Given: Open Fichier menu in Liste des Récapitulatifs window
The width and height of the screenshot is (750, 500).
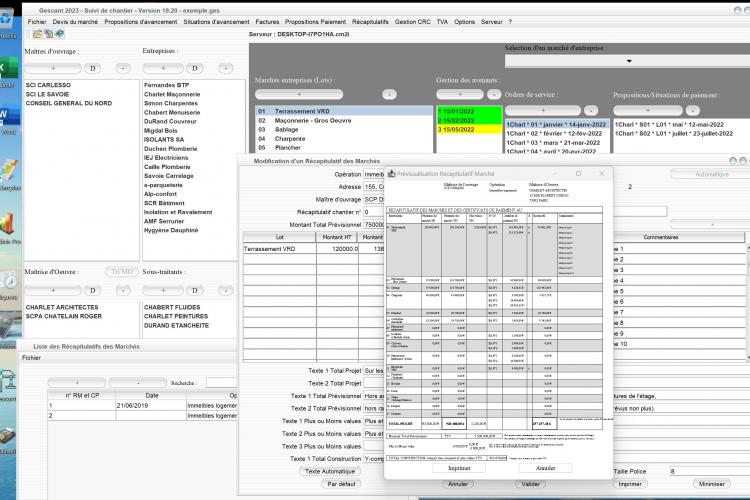Looking at the screenshot, I should [x=31, y=358].
